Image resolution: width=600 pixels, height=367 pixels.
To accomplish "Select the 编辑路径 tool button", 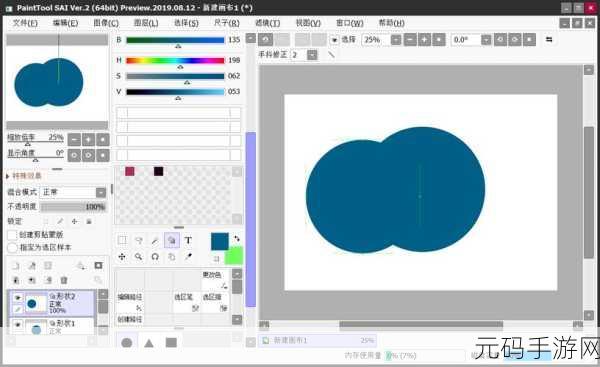I will pos(130,302).
